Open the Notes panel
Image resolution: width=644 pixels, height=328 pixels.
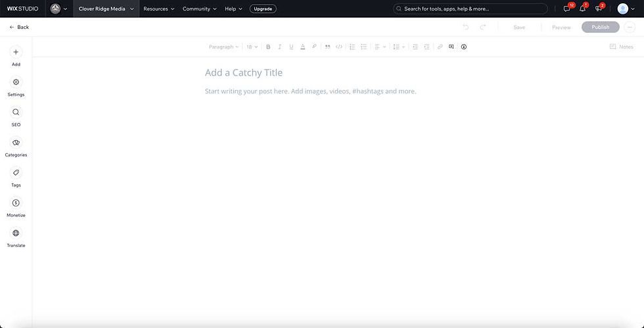point(622,47)
